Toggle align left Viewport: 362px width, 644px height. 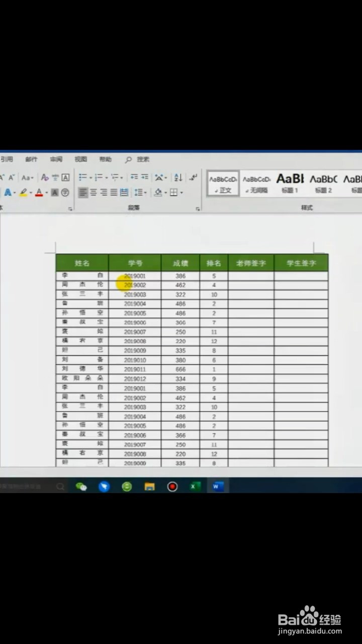pyautogui.click(x=83, y=192)
